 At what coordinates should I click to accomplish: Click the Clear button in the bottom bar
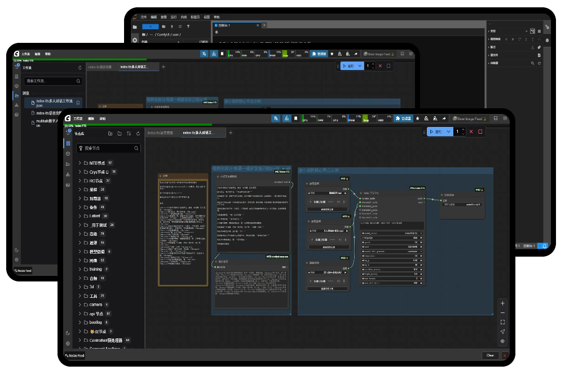(490, 355)
